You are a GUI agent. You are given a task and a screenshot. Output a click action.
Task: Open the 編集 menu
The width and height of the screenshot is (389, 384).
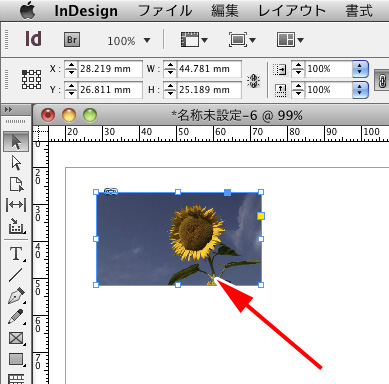pyautogui.click(x=225, y=11)
